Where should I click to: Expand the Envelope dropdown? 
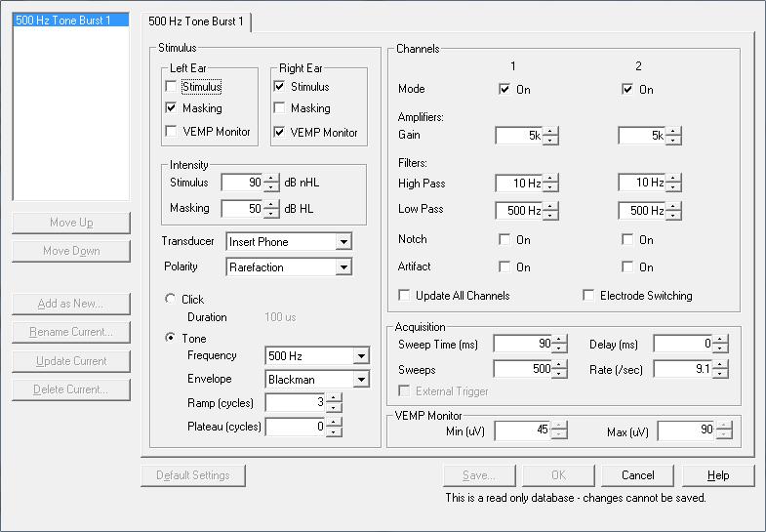361,379
